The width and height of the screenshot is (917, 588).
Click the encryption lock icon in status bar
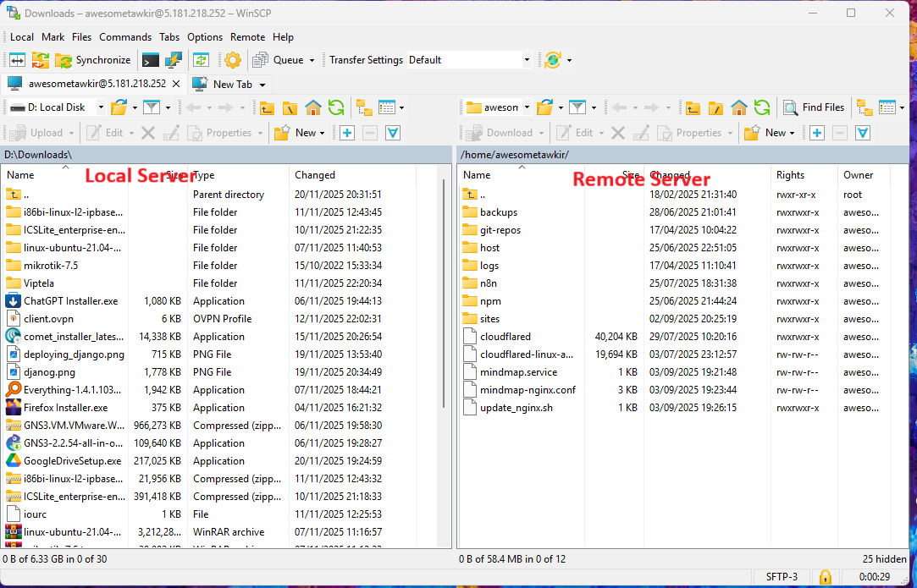click(824, 577)
